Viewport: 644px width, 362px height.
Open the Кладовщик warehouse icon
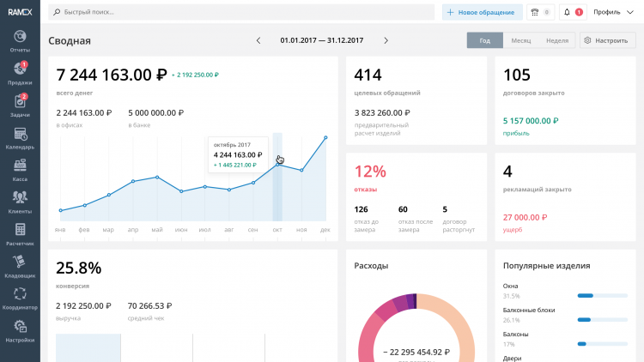click(20, 264)
